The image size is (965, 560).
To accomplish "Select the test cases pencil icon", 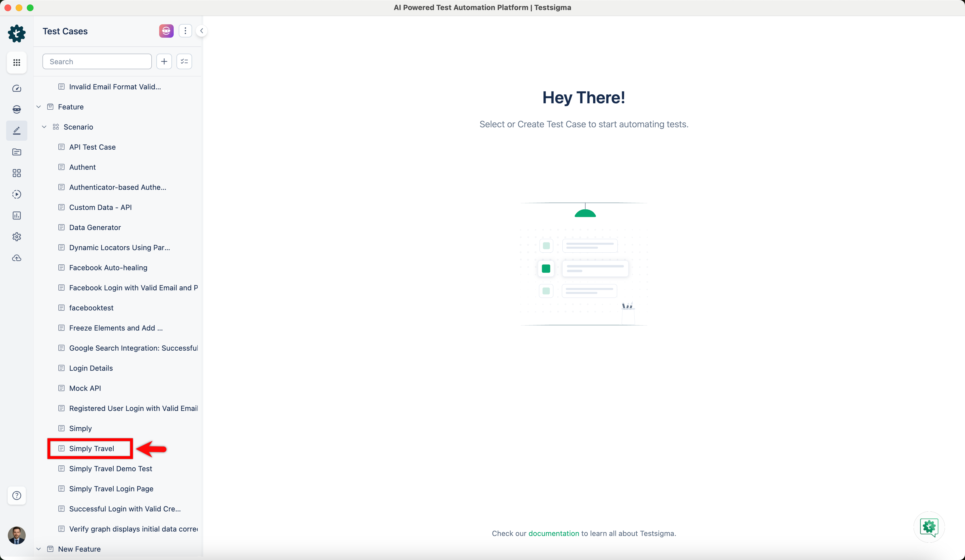I will pos(16,131).
